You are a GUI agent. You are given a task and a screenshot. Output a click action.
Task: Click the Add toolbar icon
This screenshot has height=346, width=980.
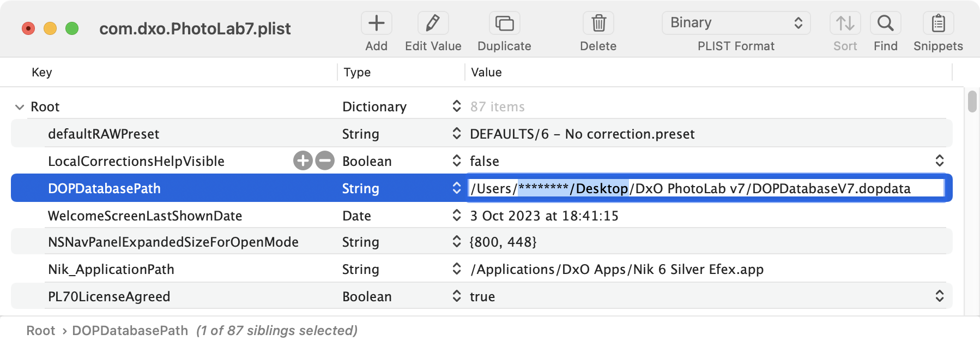pos(377,23)
